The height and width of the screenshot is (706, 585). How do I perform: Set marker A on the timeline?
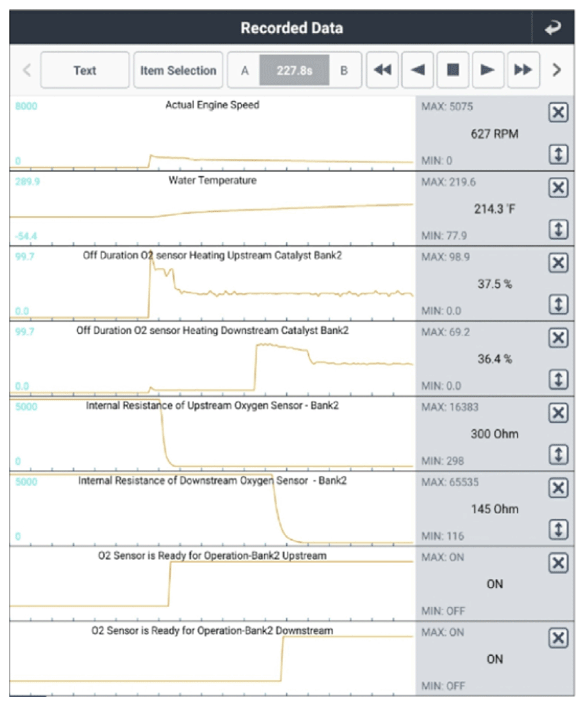point(245,71)
